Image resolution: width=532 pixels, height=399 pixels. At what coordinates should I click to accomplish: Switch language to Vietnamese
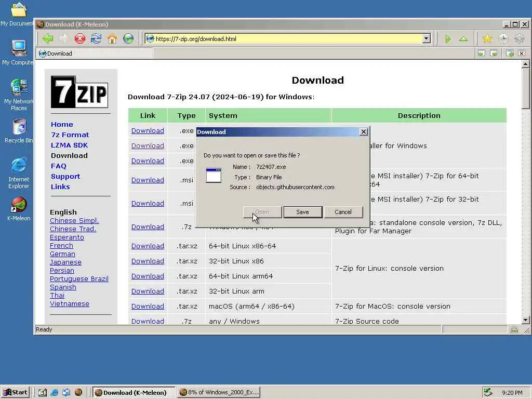(70, 303)
